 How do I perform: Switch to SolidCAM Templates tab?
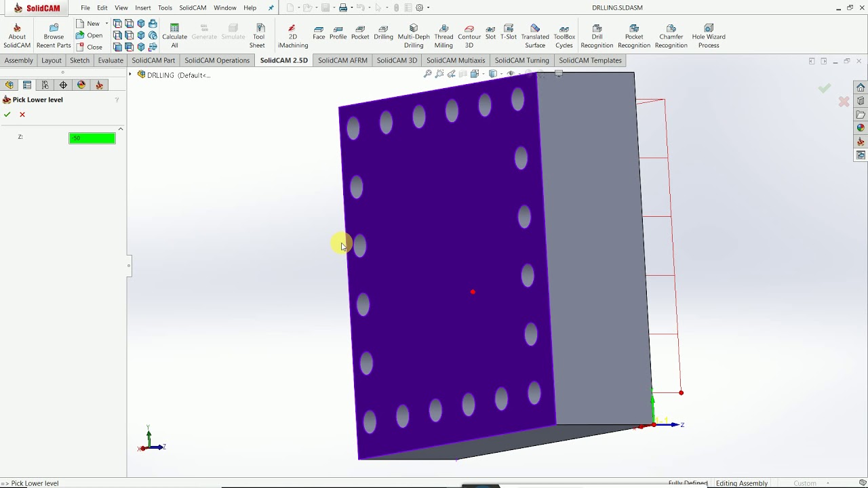(x=590, y=60)
